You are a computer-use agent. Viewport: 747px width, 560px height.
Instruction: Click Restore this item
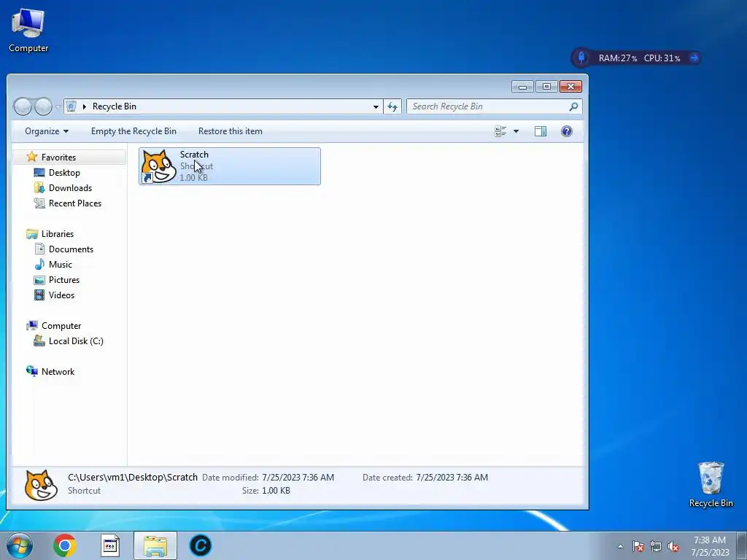pos(230,131)
